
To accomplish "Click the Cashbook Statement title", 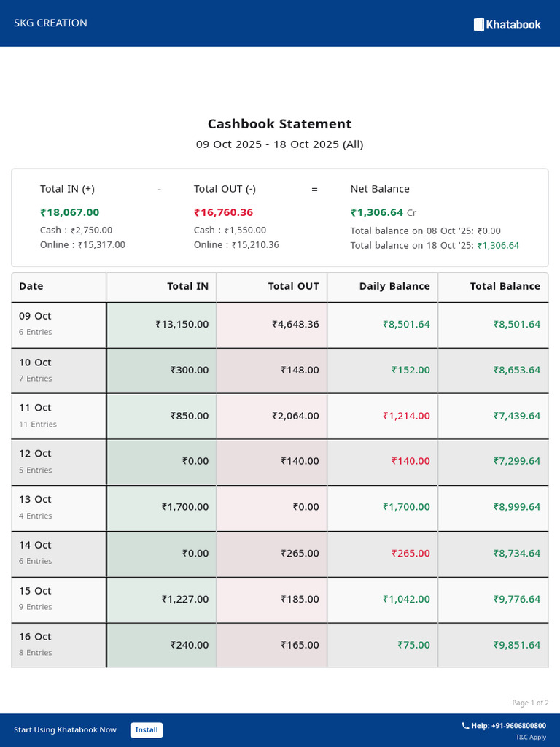I will (x=279, y=124).
